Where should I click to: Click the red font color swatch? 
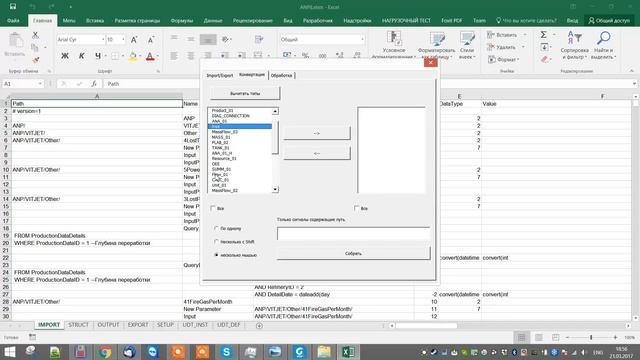[150, 56]
